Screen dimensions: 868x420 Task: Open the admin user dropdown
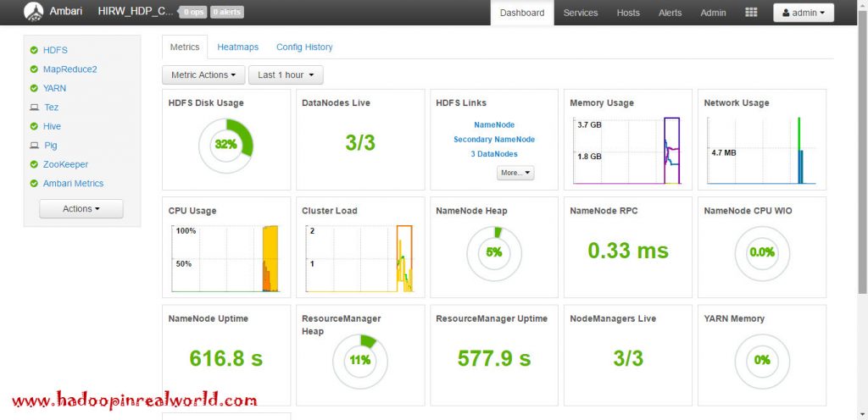coord(803,13)
